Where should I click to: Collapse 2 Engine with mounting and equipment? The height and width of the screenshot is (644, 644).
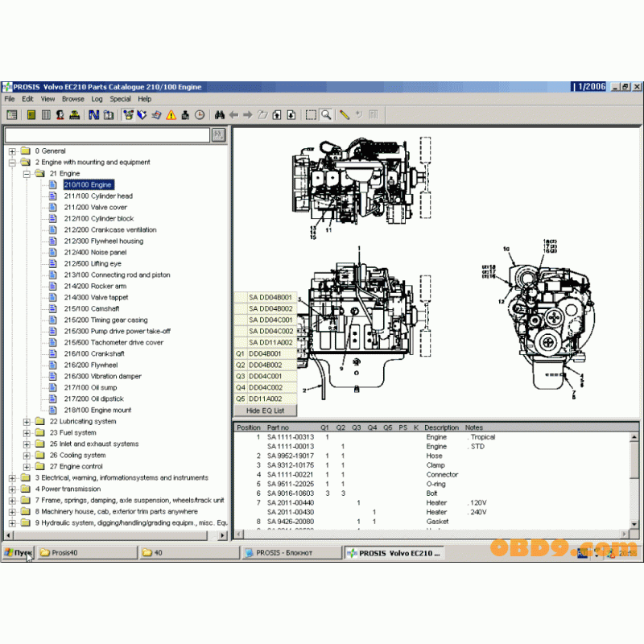12,163
